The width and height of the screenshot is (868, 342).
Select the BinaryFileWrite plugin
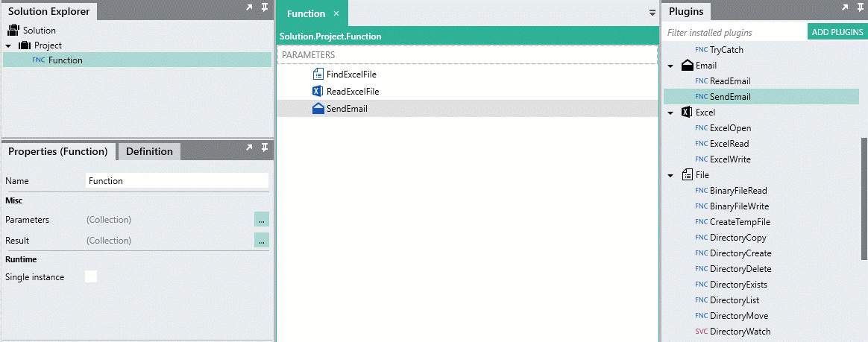tap(739, 206)
